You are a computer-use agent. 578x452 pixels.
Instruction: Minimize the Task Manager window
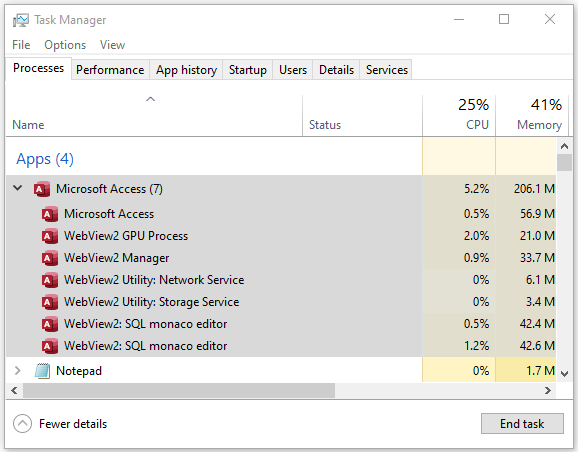point(459,19)
